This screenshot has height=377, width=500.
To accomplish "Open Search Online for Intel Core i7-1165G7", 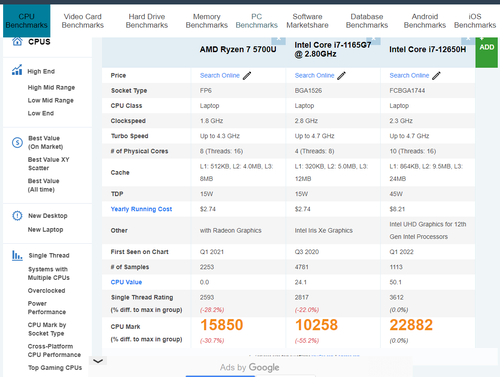I will (314, 76).
